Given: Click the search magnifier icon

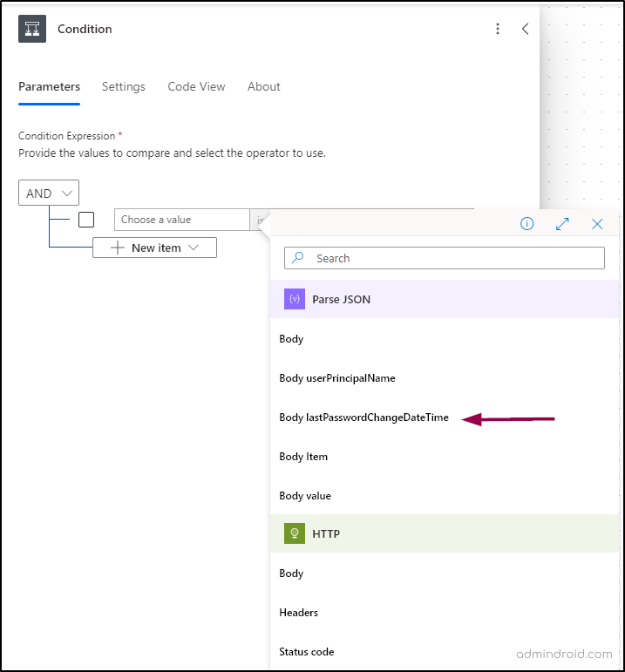Looking at the screenshot, I should (x=297, y=258).
